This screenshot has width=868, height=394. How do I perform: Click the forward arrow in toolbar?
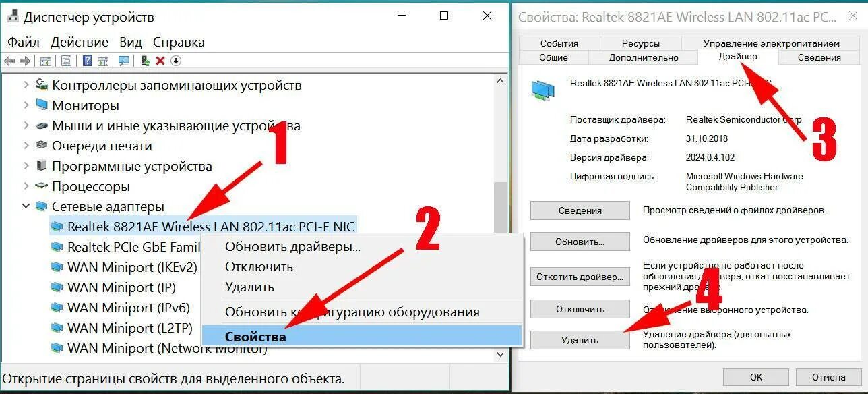click(x=25, y=61)
